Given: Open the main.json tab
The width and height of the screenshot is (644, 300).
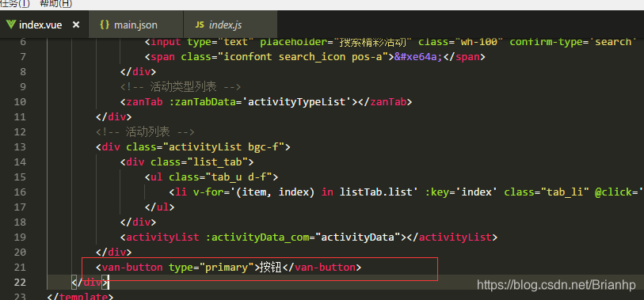Looking at the screenshot, I should click(136, 25).
